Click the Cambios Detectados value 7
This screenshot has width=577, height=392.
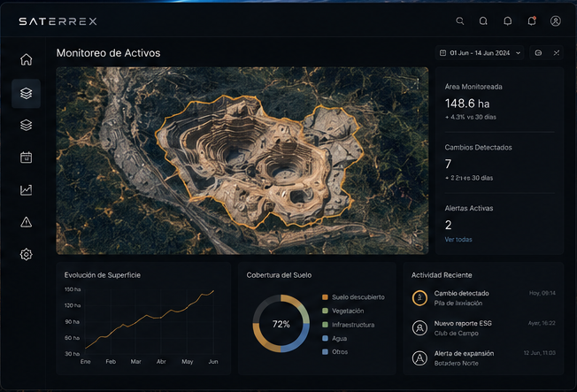click(x=448, y=164)
